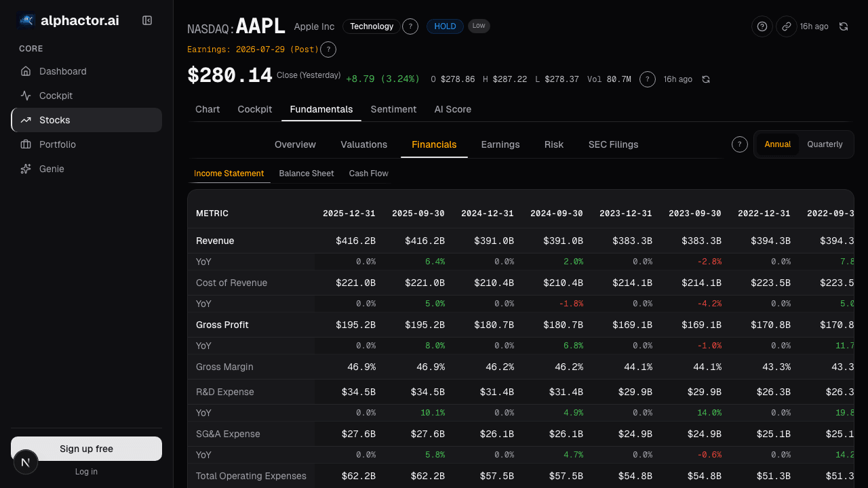This screenshot has width=868, height=488.
Task: Click the 2024-09-30 column header
Action: 556,213
